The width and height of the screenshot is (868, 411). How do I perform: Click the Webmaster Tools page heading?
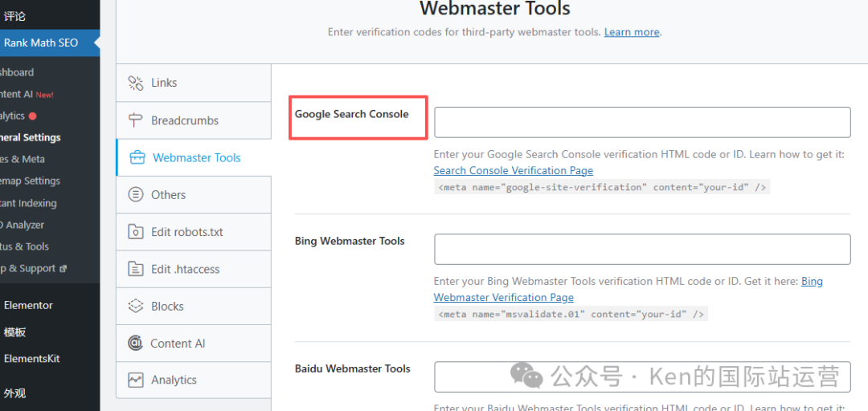495,9
